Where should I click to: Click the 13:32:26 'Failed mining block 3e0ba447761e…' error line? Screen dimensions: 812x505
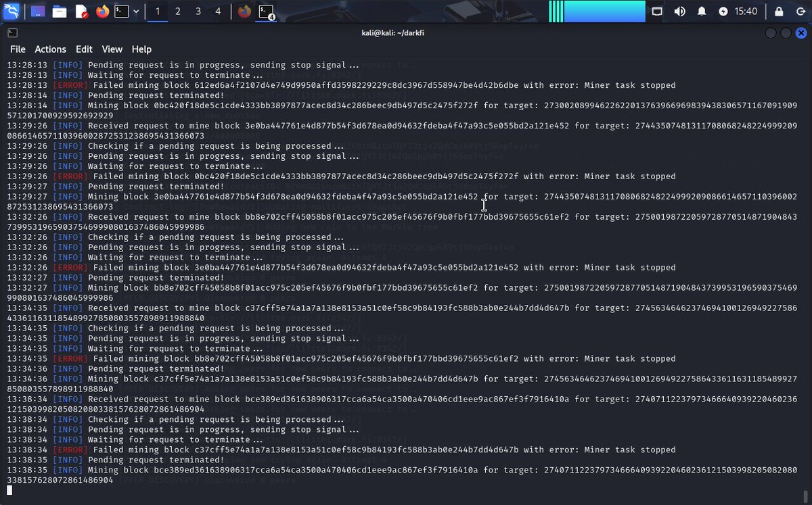(342, 268)
